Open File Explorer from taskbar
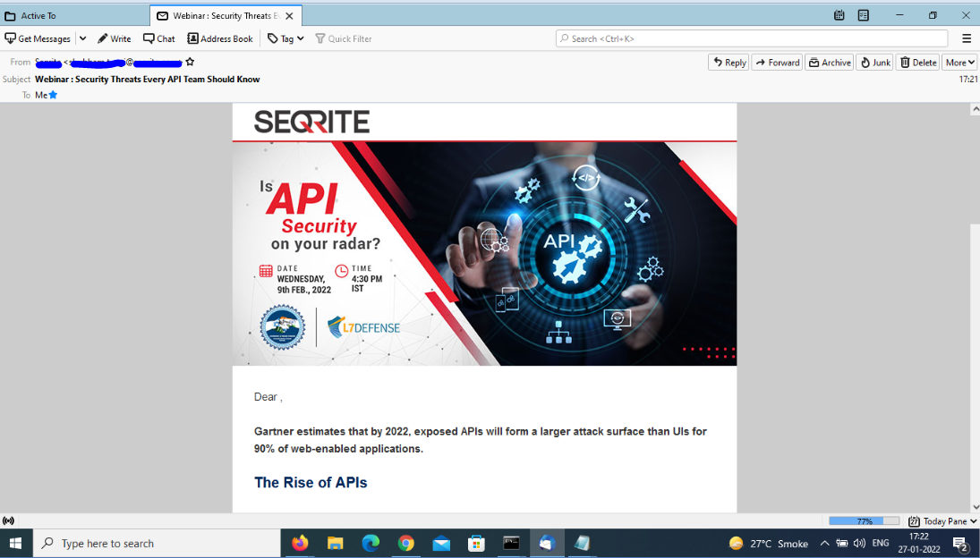 [336, 543]
